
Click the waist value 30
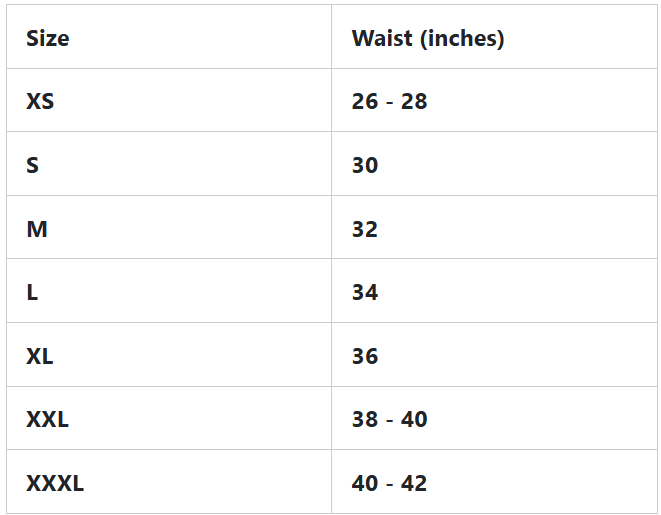[x=365, y=165]
